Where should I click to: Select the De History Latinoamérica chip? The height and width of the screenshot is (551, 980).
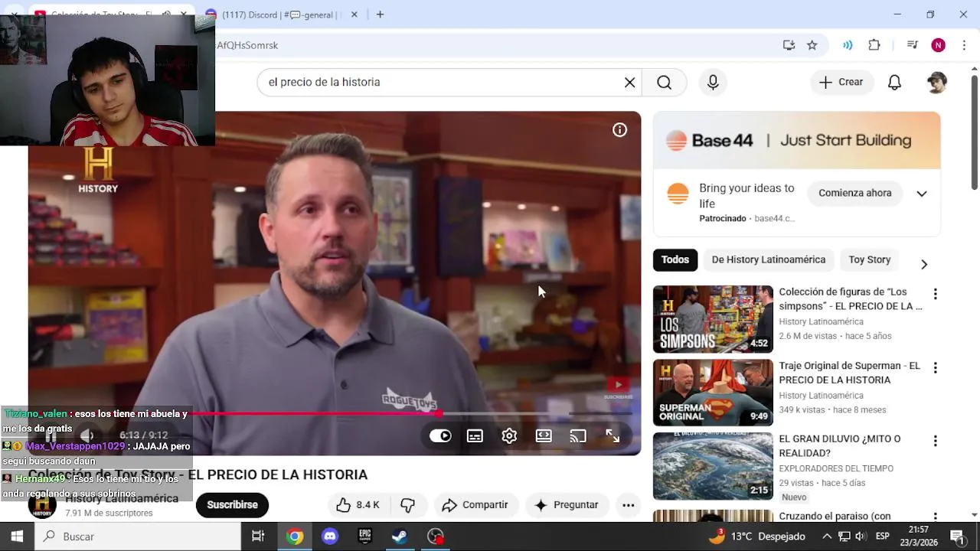pyautogui.click(x=769, y=260)
